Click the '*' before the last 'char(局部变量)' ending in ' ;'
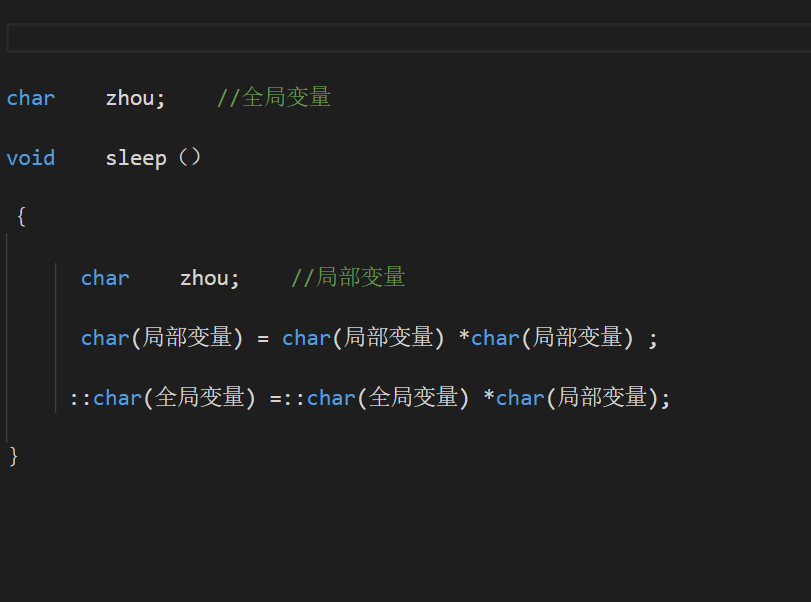 pos(464,338)
